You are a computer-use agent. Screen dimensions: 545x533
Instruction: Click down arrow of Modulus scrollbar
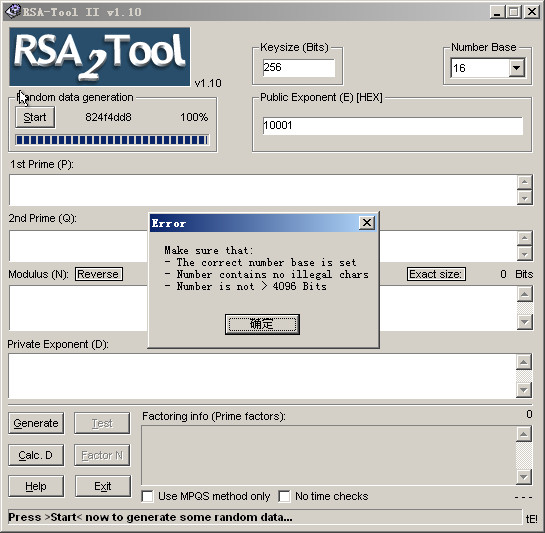pyautogui.click(x=525, y=322)
